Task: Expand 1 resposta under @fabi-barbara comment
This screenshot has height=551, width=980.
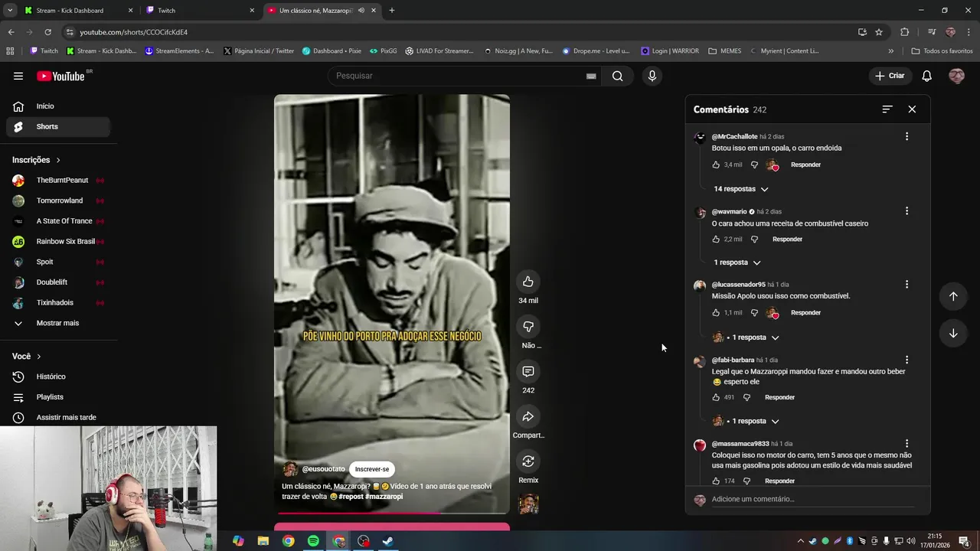Action: [x=746, y=421]
